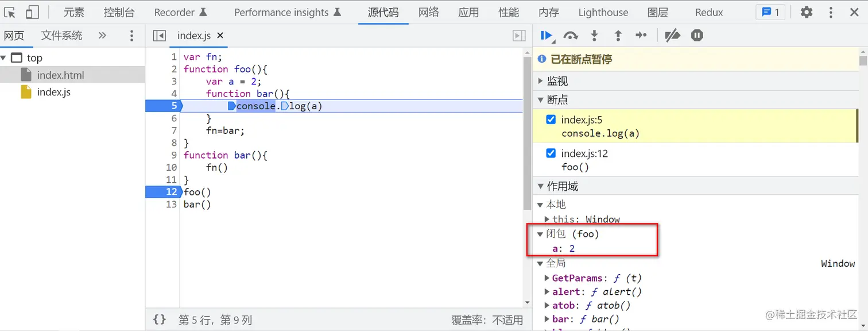Click line number 9 in gutter

point(174,155)
